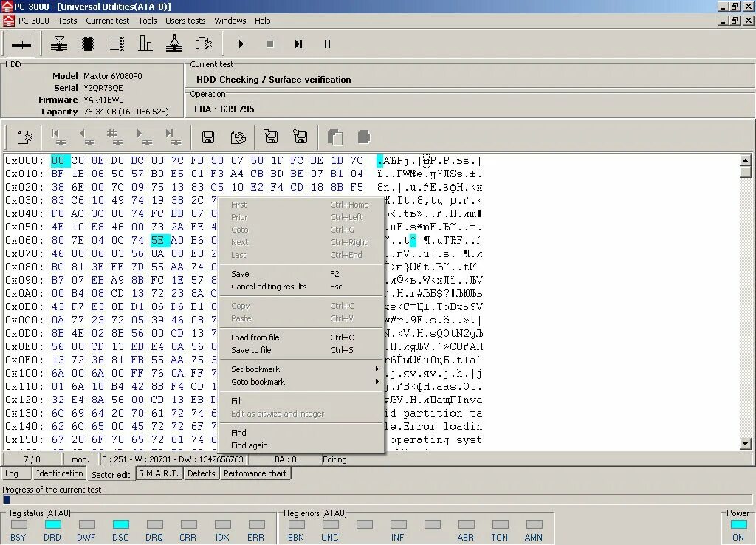Click the Prior sector arrow icon
The width and height of the screenshot is (756, 545).
pyautogui.click(x=86, y=137)
